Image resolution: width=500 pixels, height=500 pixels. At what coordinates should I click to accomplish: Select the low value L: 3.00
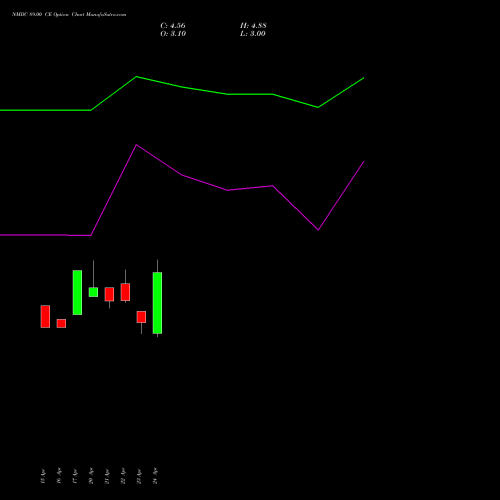(253, 34)
